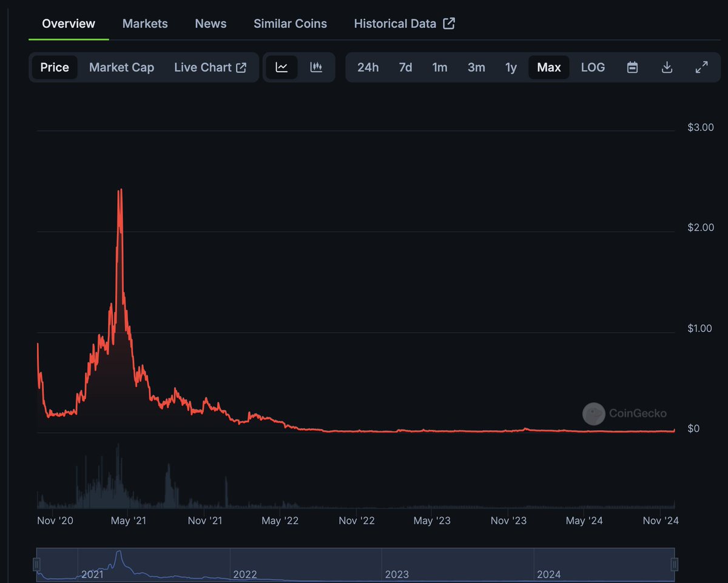Click the $0 price axis label

pyautogui.click(x=693, y=428)
